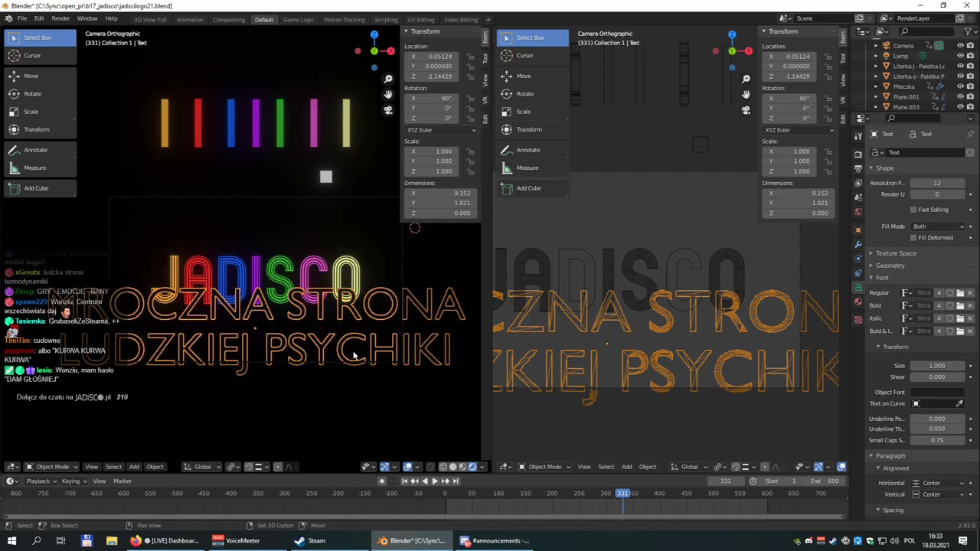Open Object Mode dropdown in left viewport
This screenshot has height=551, width=980.
click(x=51, y=467)
